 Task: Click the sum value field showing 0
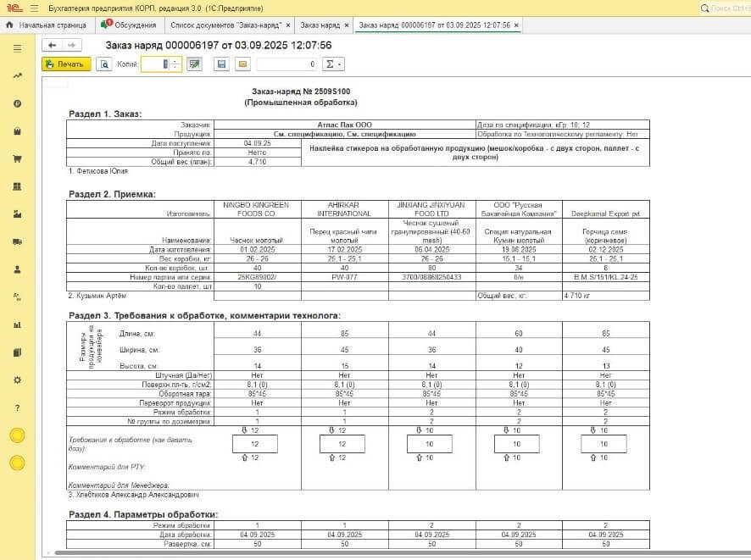pyautogui.click(x=286, y=64)
